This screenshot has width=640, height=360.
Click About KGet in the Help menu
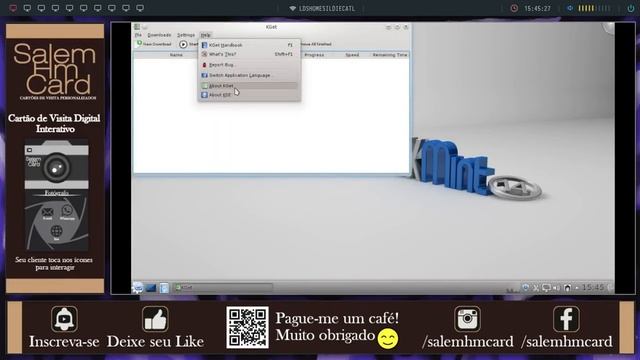249,86
